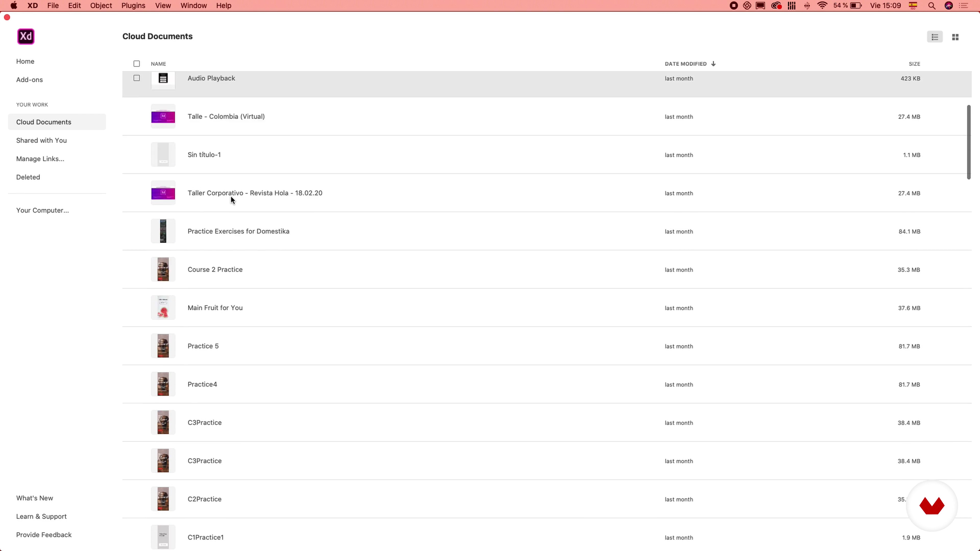Open Practice 5 document thumbnail
The image size is (980, 551).
click(x=163, y=346)
